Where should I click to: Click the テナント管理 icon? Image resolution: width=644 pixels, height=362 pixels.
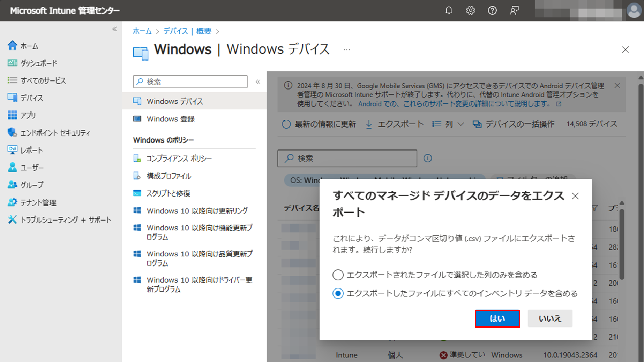pyautogui.click(x=12, y=202)
